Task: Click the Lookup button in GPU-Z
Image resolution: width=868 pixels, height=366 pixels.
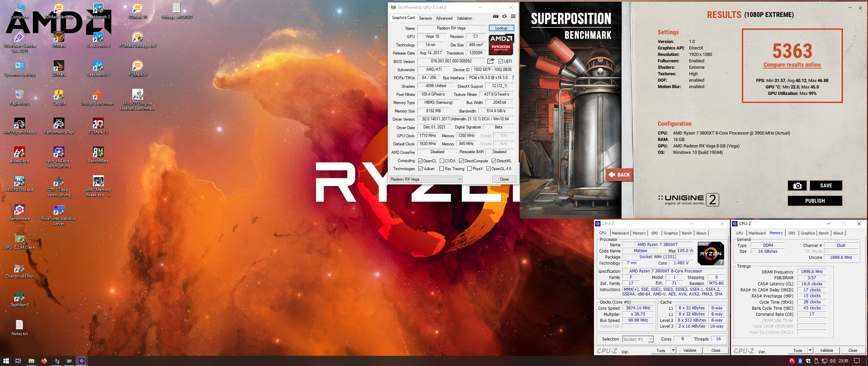Action: 501,28
